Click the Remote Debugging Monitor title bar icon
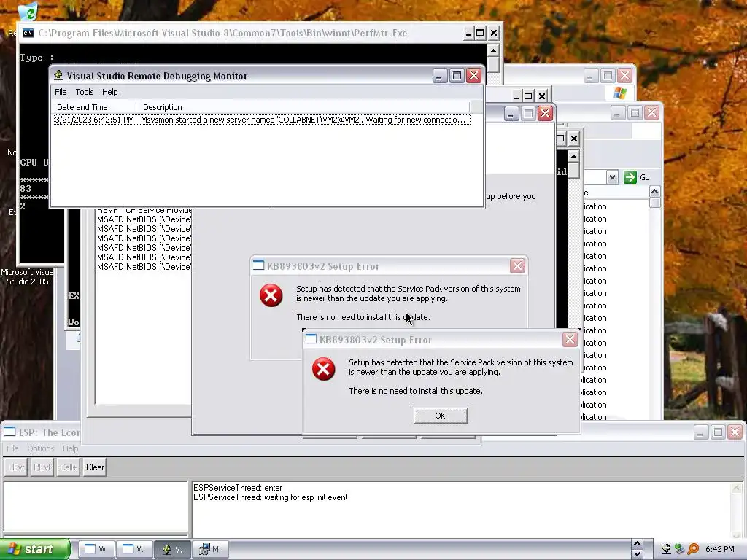 coord(58,76)
